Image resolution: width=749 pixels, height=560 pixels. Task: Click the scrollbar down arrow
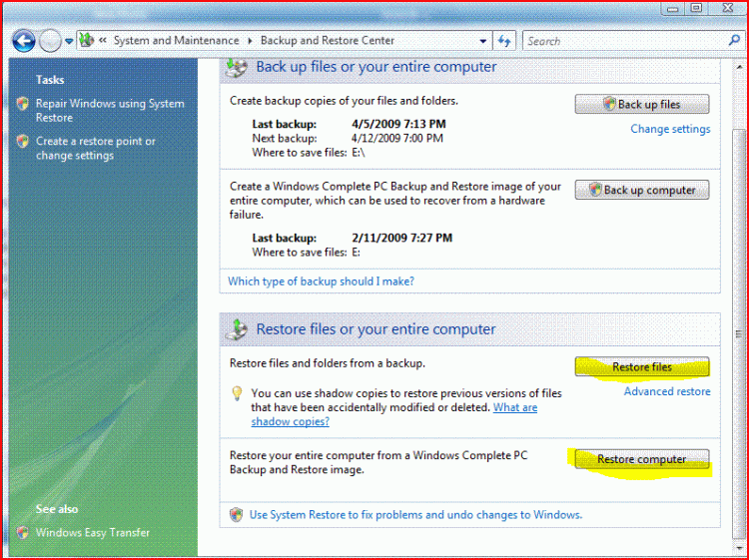pyautogui.click(x=739, y=548)
